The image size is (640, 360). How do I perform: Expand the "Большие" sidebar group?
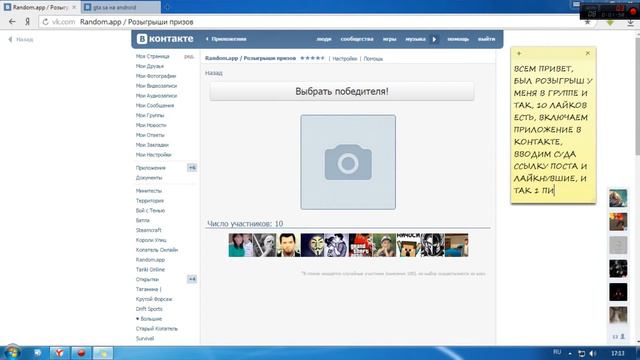coord(149,319)
